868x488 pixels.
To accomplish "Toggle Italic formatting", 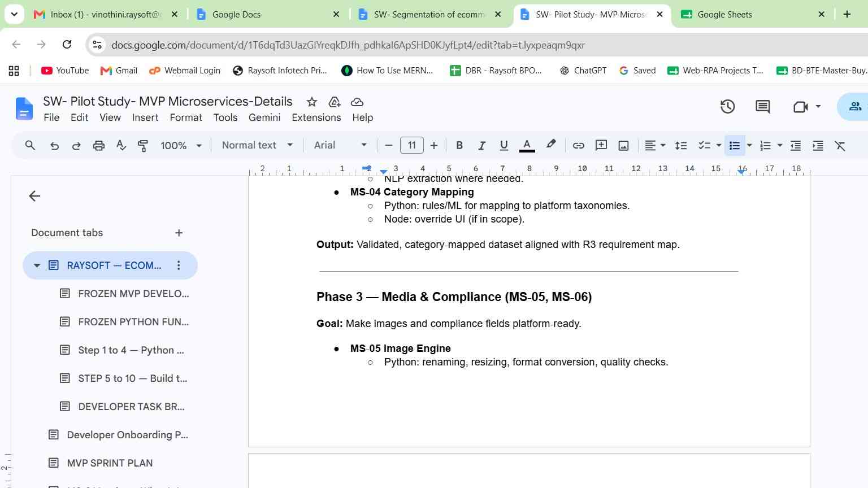I will 481,146.
